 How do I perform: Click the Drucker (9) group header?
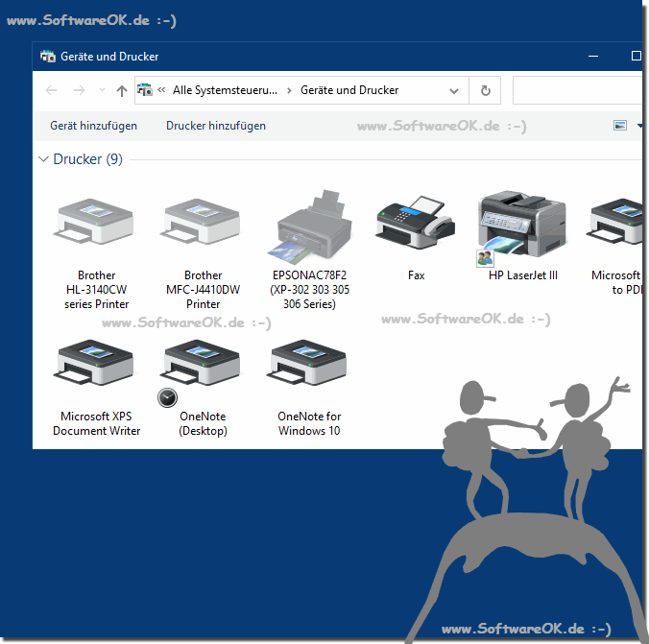point(87,159)
